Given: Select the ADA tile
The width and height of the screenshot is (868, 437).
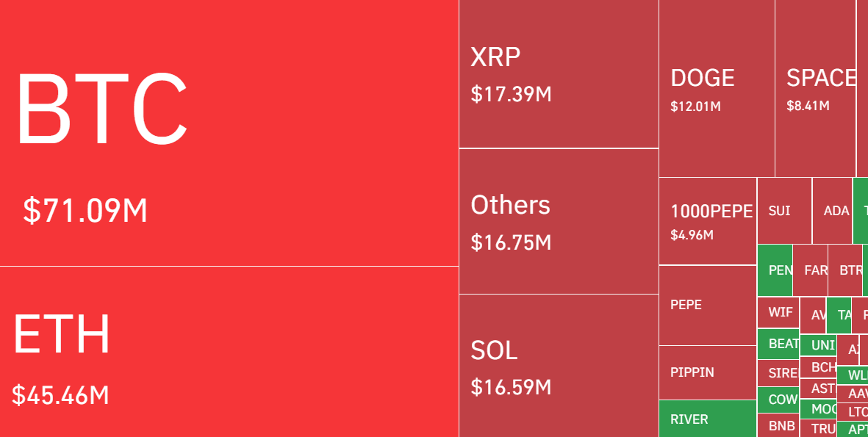Looking at the screenshot, I should [x=832, y=211].
